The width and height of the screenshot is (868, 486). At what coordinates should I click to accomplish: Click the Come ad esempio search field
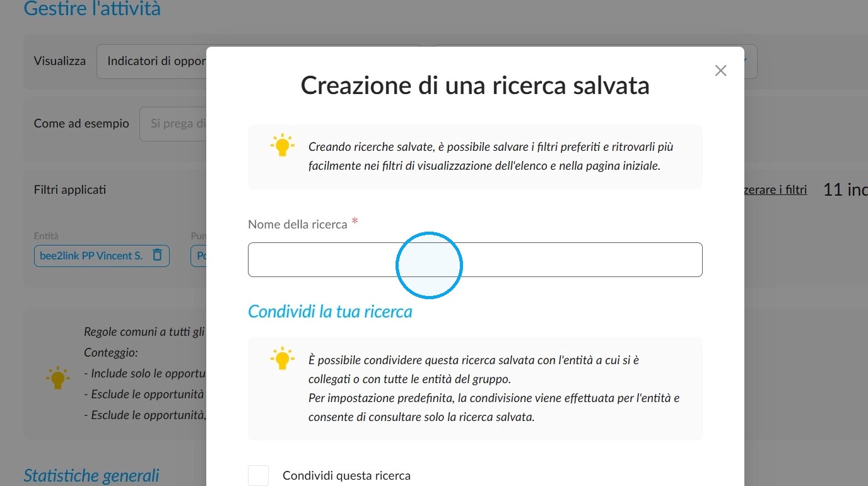tap(173, 124)
